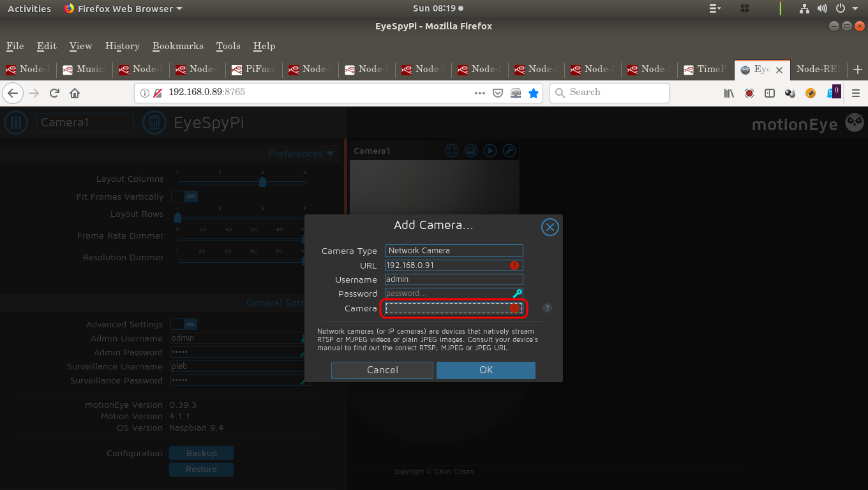
Task: Toggle the settings panel with the top-left icon
Action: 16,122
